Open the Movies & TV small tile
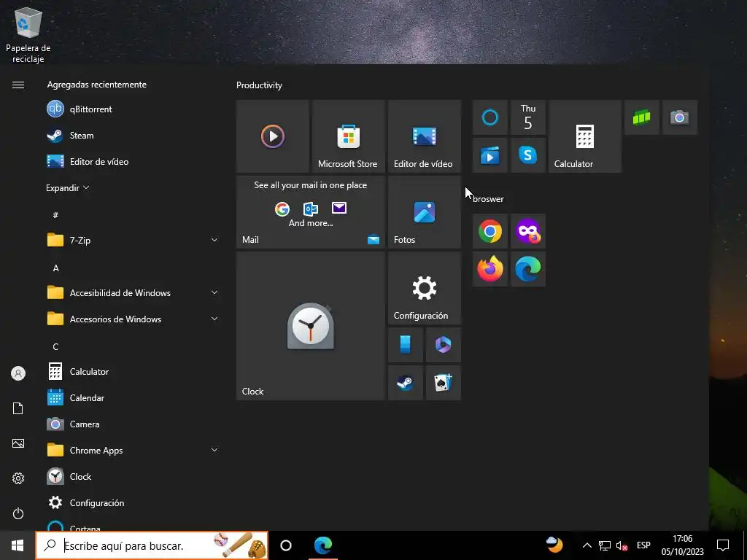Screen dimensions: 747x560 tap(489, 155)
